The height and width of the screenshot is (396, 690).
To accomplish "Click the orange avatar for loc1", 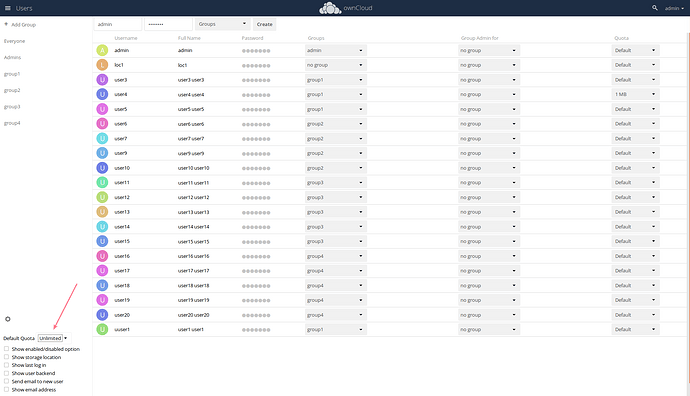I will point(102,65).
